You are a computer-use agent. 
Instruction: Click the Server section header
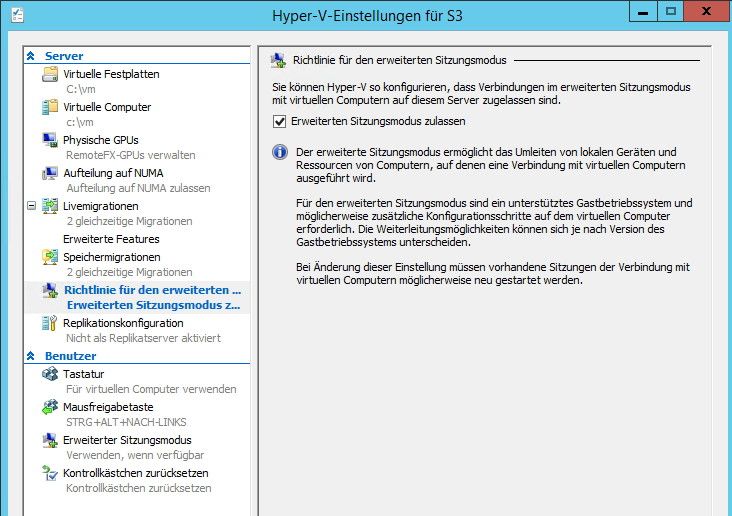tap(64, 56)
